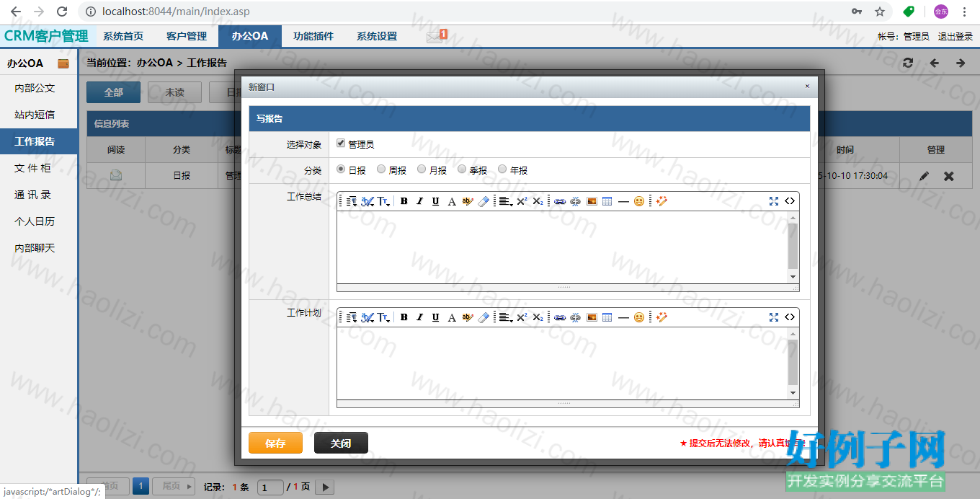This screenshot has width=980, height=499.
Task: Click inside the 工作总结 text area
Action: (563, 247)
